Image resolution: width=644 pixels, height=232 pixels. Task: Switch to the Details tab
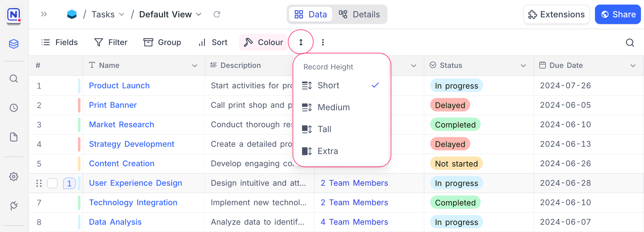click(x=359, y=14)
